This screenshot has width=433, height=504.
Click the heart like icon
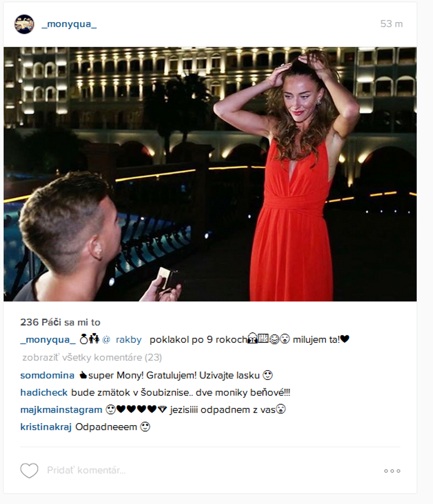(29, 471)
